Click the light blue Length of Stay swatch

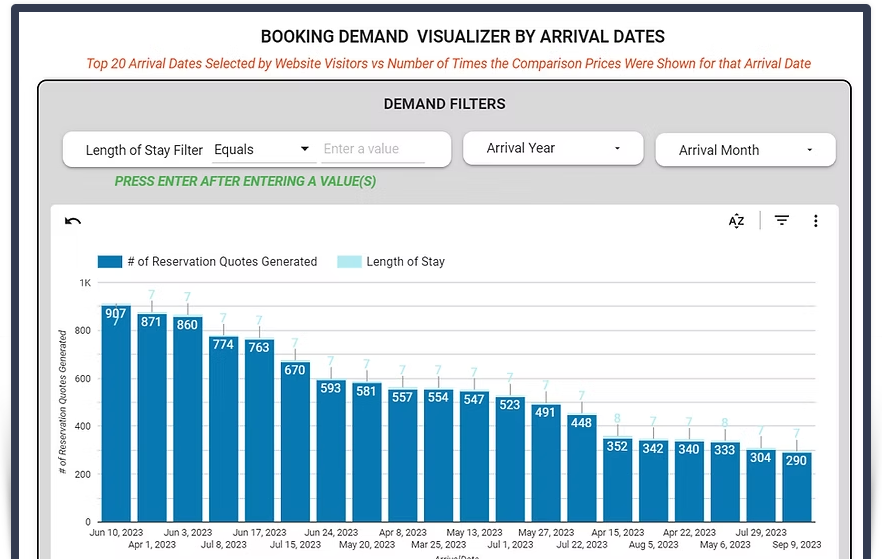(x=349, y=261)
